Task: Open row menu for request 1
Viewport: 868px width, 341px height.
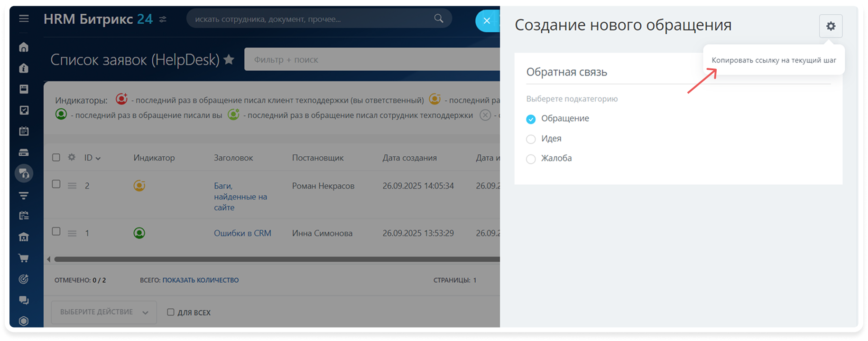Action: point(72,233)
